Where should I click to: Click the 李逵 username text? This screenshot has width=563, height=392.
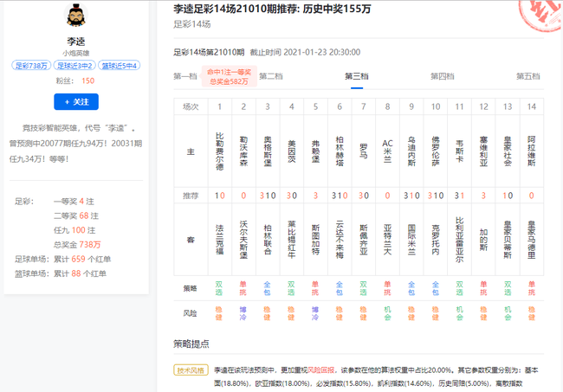[x=76, y=40]
